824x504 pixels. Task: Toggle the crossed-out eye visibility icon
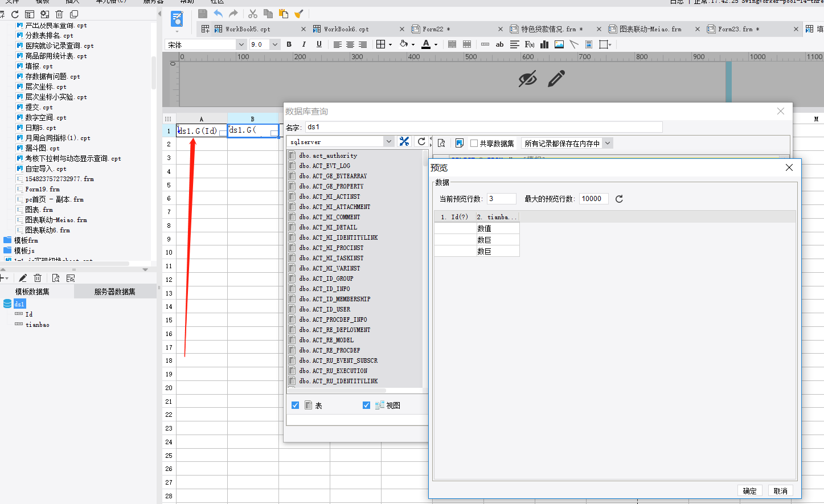(527, 79)
